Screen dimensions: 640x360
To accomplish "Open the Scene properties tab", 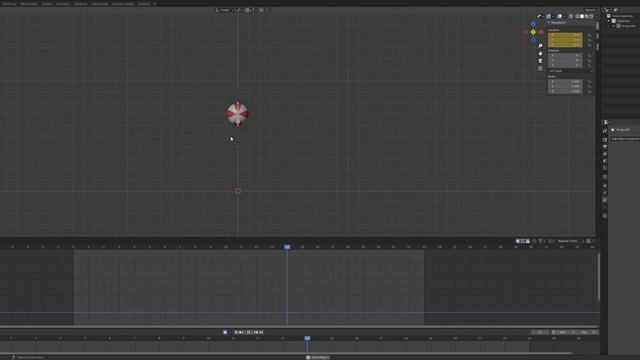I will (x=605, y=161).
